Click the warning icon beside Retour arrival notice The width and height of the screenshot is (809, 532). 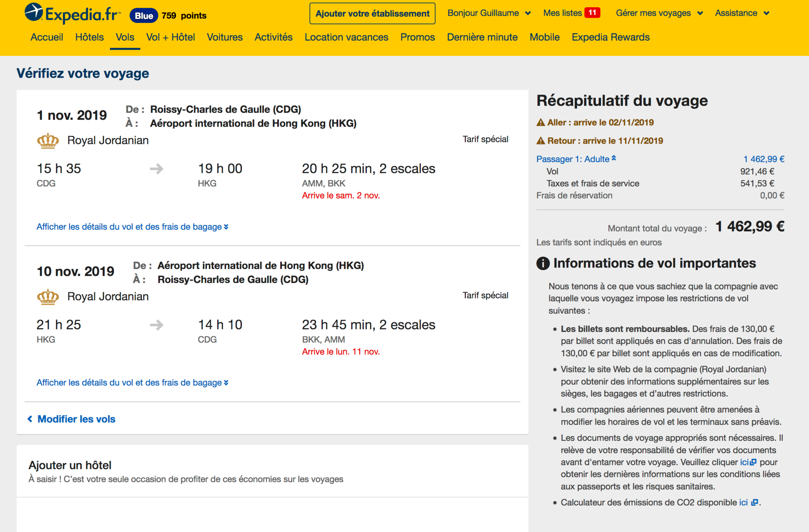click(540, 141)
